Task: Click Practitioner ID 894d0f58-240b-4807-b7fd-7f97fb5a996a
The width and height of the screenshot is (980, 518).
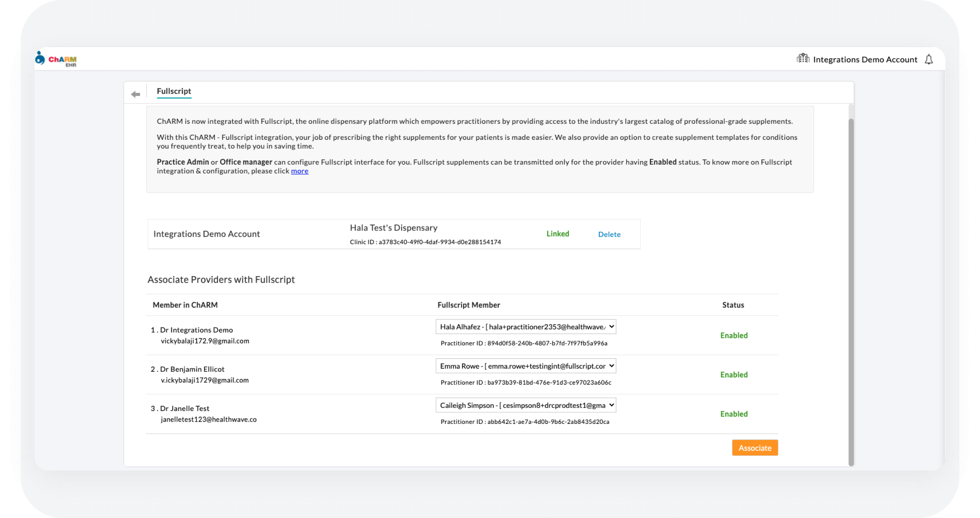Action: 524,344
